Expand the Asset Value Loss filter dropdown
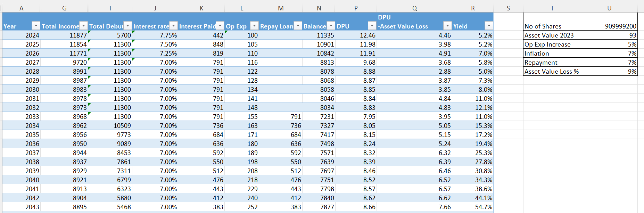Image resolution: width=644 pixels, height=213 pixels. coord(447,26)
